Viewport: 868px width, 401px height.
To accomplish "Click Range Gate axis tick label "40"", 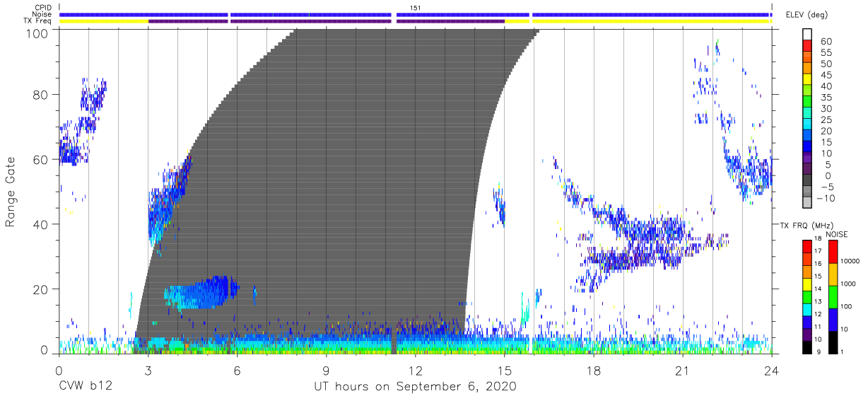I will [41, 224].
